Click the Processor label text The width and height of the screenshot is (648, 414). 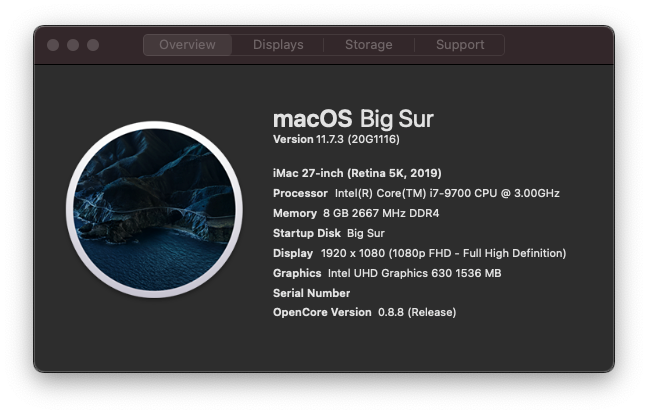(300, 193)
